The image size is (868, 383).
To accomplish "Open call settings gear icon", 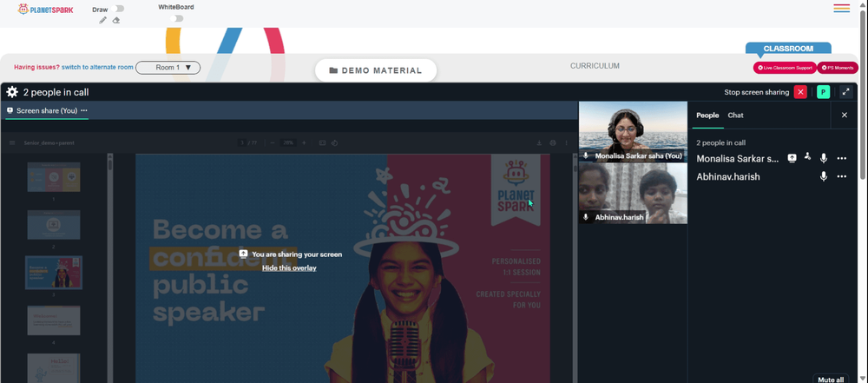I will (12, 92).
